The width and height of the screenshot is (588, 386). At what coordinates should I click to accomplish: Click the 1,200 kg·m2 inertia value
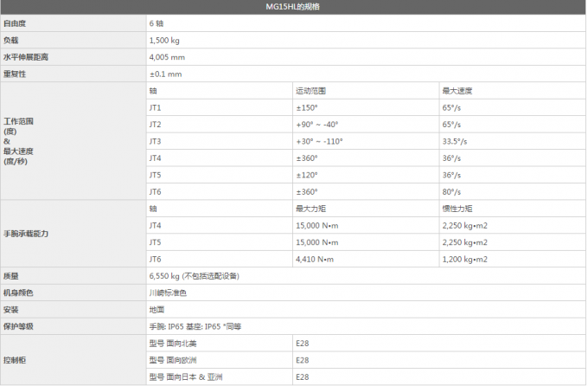click(x=464, y=259)
